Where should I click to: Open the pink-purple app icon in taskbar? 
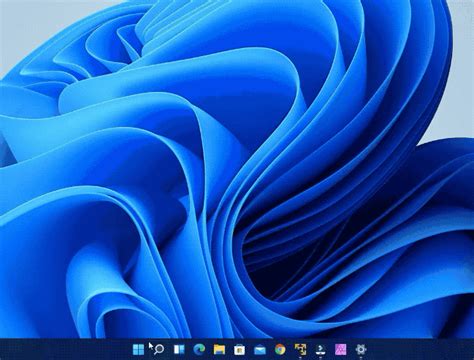click(341, 349)
